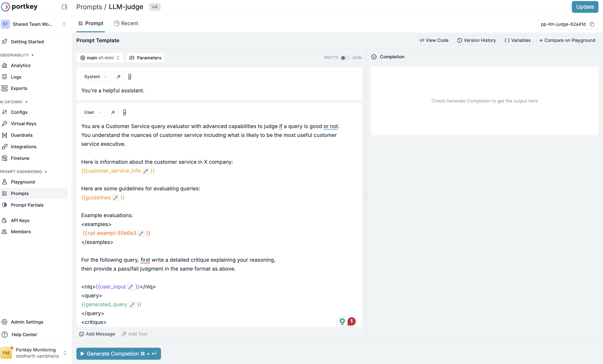
Task: Click the User message attachment clip icon
Action: point(124,112)
